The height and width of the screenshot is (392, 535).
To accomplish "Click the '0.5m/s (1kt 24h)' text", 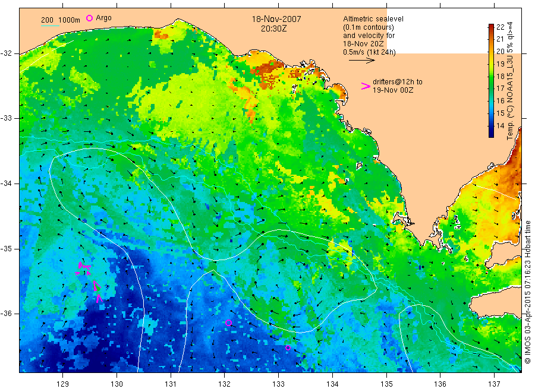I will [370, 52].
